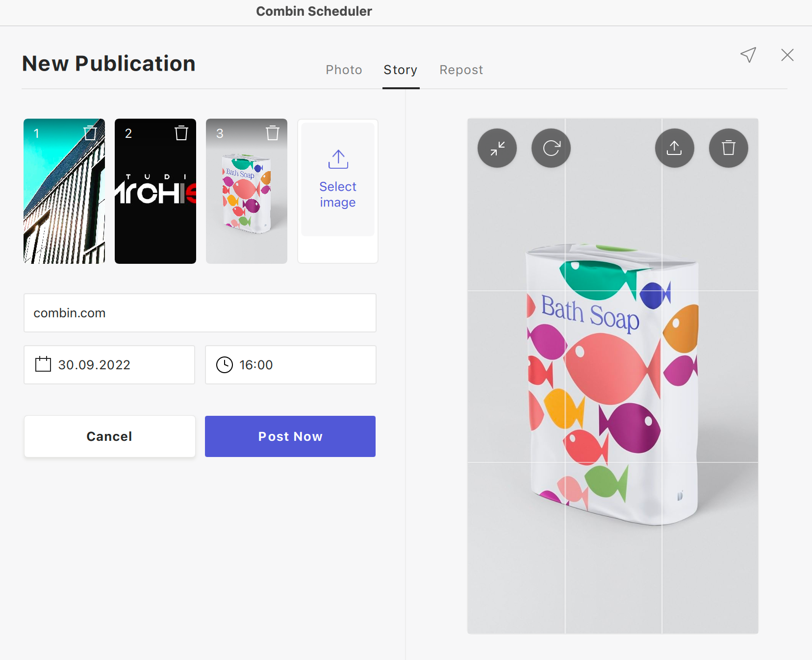Viewport: 812px width, 660px height.
Task: Switch to the Photo tab
Action: coord(344,70)
